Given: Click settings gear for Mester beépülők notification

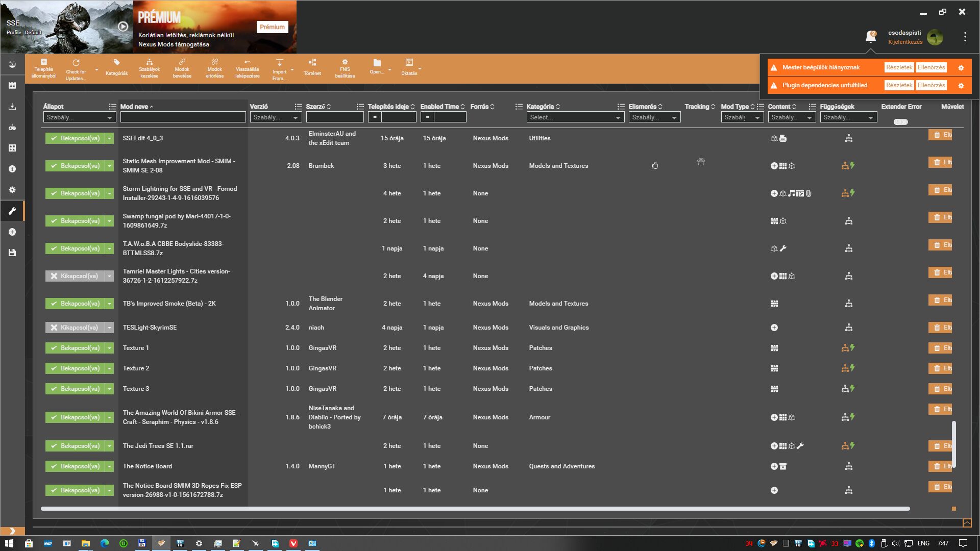Looking at the screenshot, I should tap(961, 67).
